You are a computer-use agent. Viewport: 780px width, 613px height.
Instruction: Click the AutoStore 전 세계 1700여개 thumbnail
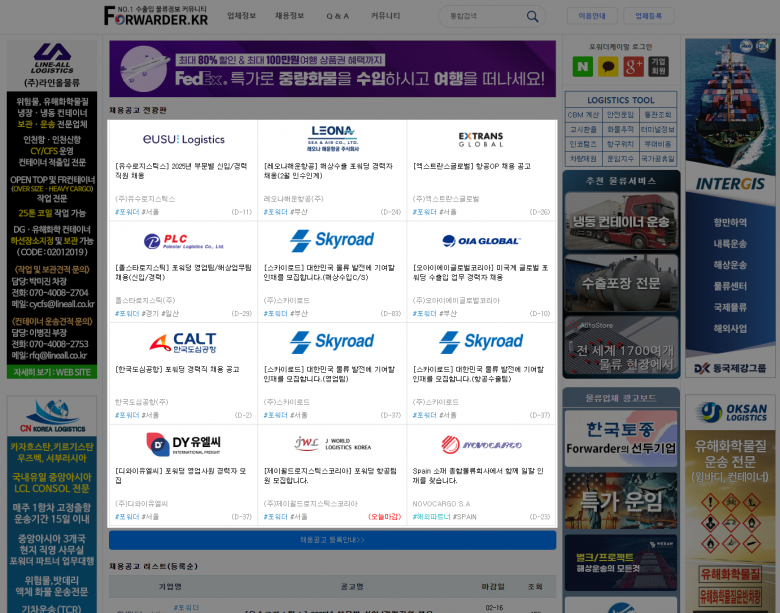point(621,345)
